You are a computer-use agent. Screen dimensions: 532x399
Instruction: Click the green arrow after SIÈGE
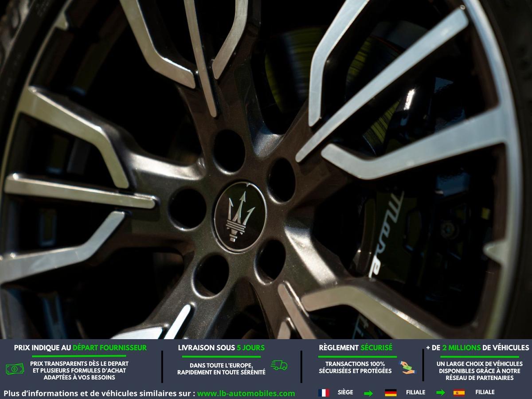click(368, 393)
